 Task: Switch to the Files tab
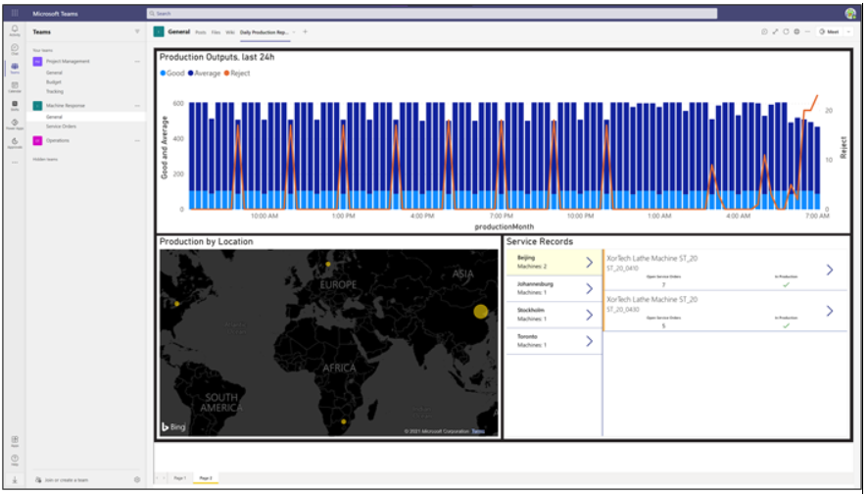pos(216,31)
